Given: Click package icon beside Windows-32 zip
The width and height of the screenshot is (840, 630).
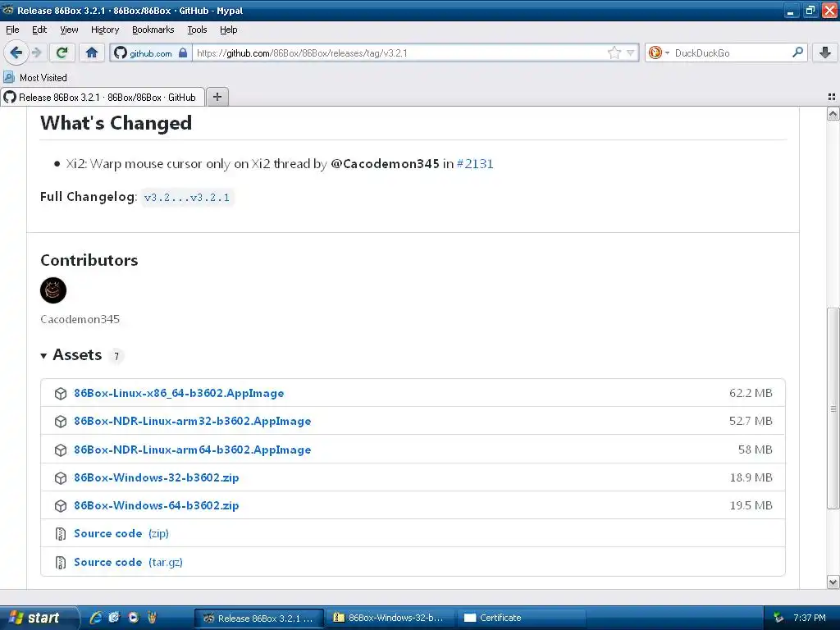Looking at the screenshot, I should click(x=61, y=477).
